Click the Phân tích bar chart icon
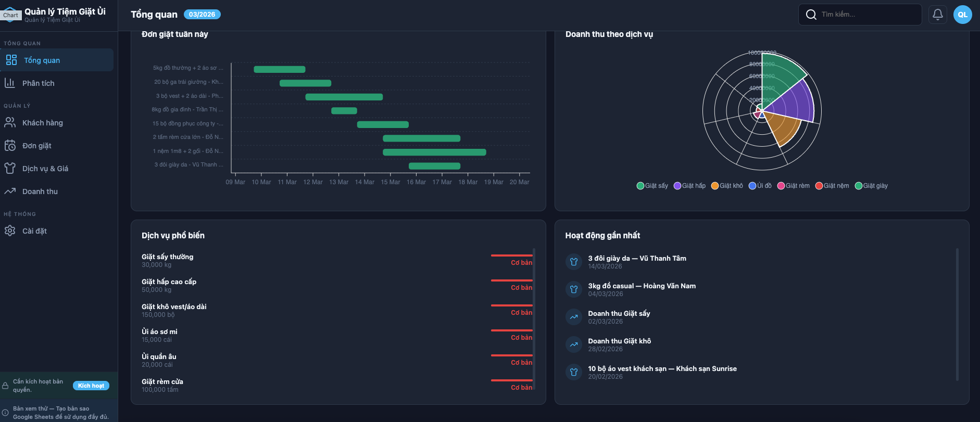 (x=10, y=83)
